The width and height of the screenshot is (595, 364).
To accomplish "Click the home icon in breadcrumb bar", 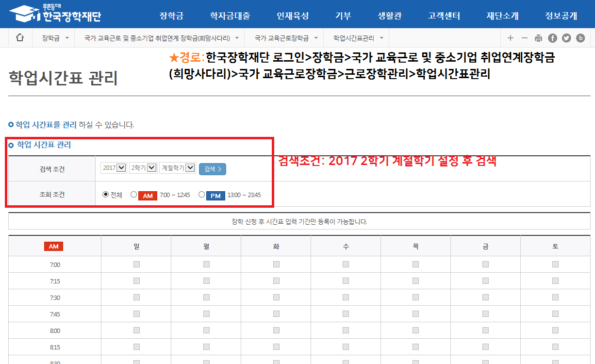I will pyautogui.click(x=20, y=38).
